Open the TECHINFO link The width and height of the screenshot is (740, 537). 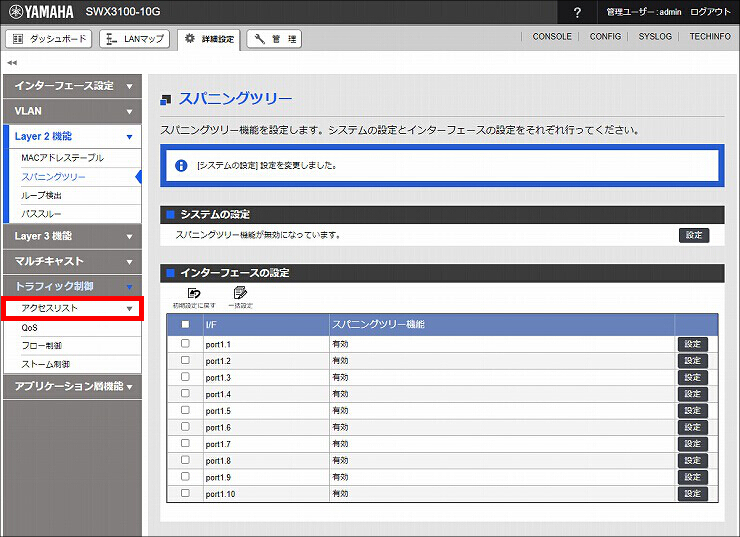[710, 36]
